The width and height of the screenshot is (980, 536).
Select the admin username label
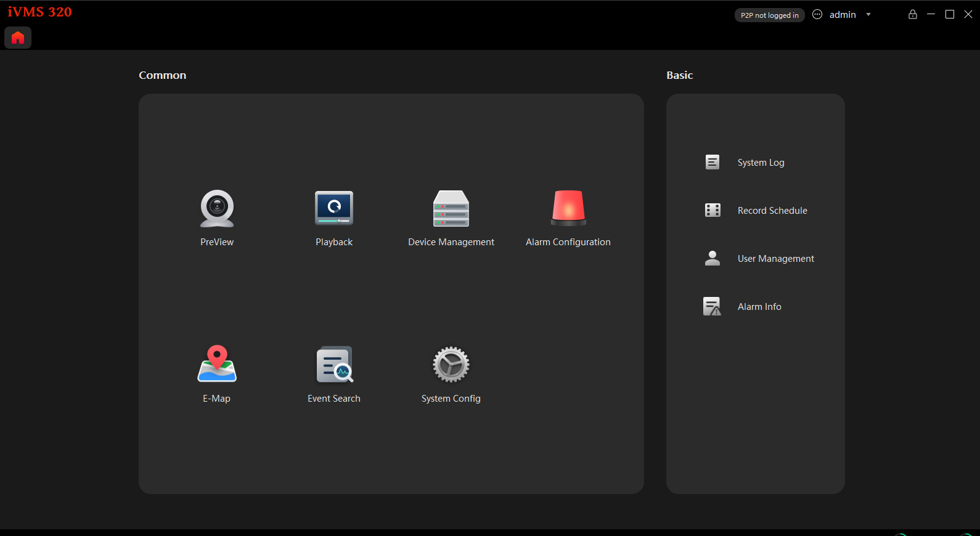pos(843,15)
